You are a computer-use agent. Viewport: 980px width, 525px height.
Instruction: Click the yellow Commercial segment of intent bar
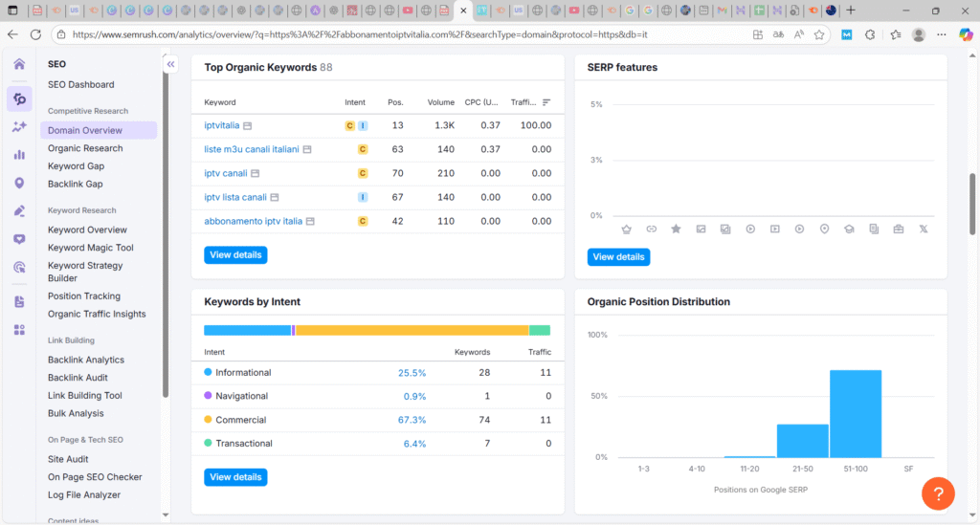pos(412,330)
